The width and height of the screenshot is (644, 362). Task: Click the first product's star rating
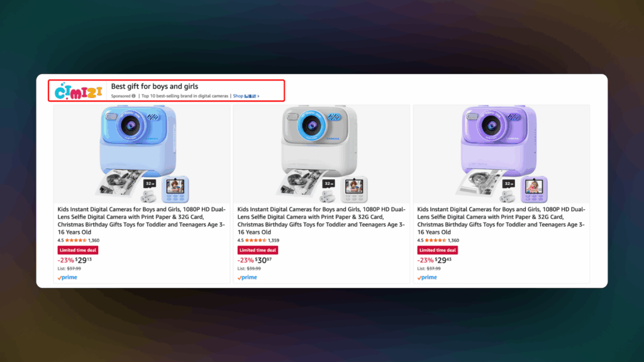(x=76, y=241)
